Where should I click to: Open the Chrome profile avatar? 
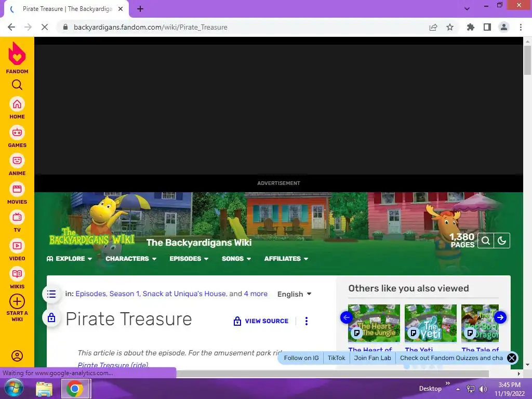(504, 27)
